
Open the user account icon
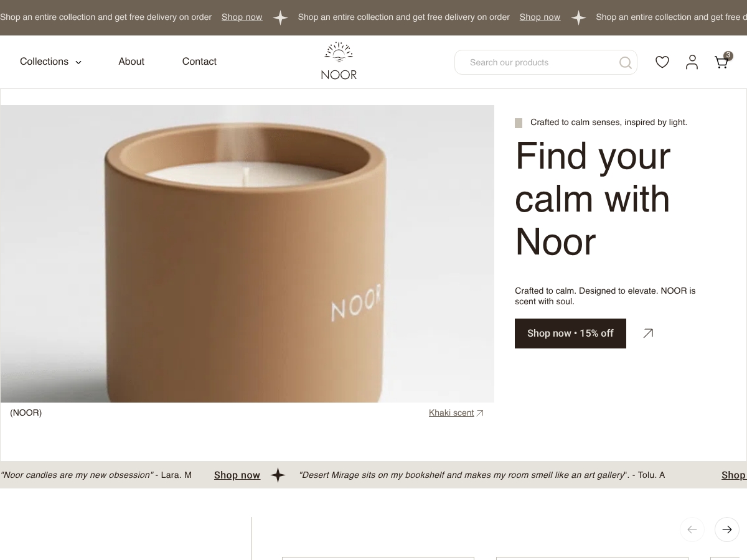pos(692,62)
